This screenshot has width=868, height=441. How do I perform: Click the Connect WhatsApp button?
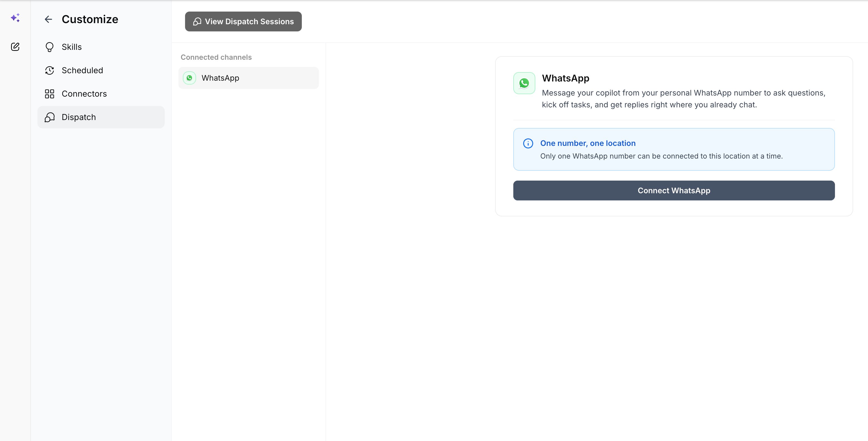click(674, 190)
